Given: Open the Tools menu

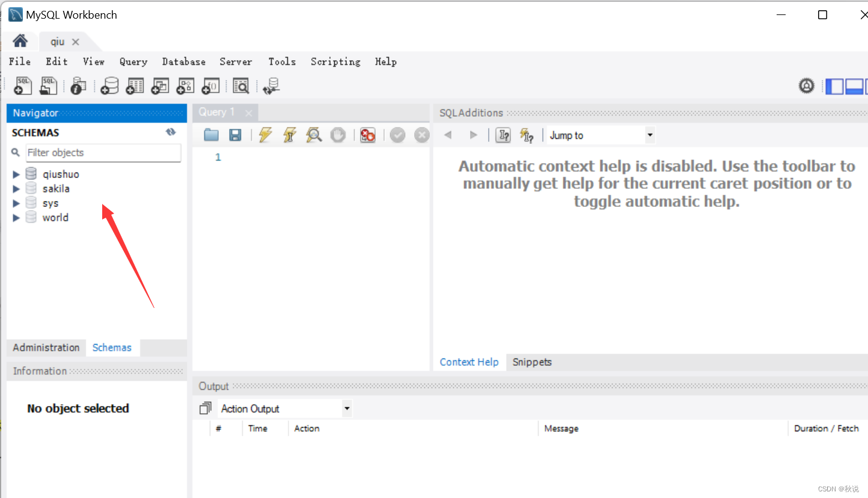Looking at the screenshot, I should (282, 61).
